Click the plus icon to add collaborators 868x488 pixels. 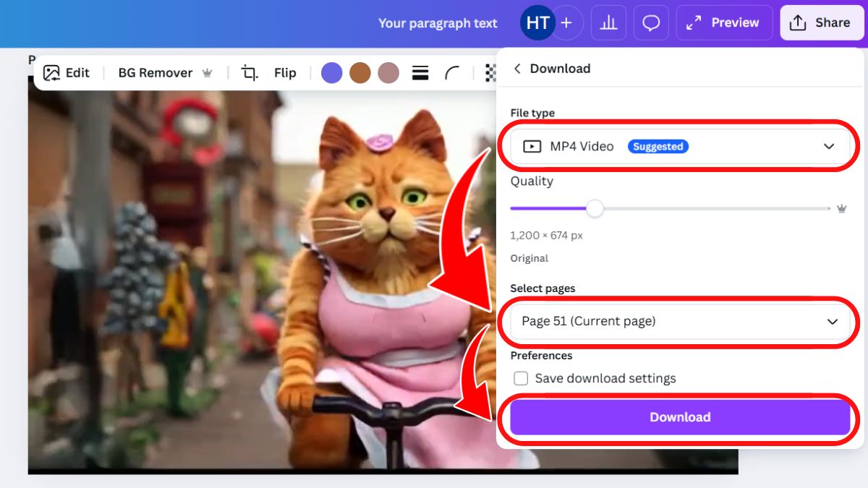pos(566,23)
